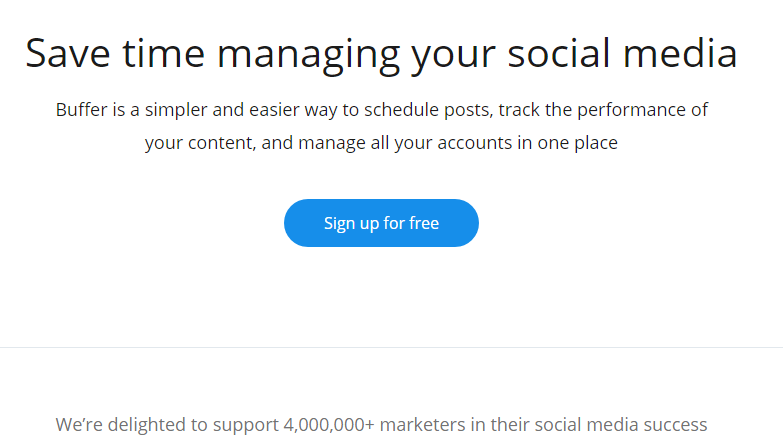Viewport: 783px width, 446px height.
Task: Click the Save time managing headline
Action: pos(382,54)
